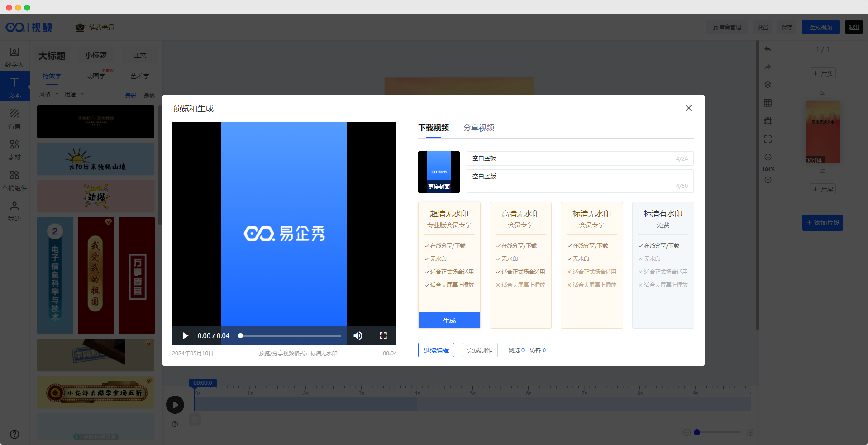Click the crop canvas icon

click(x=768, y=121)
